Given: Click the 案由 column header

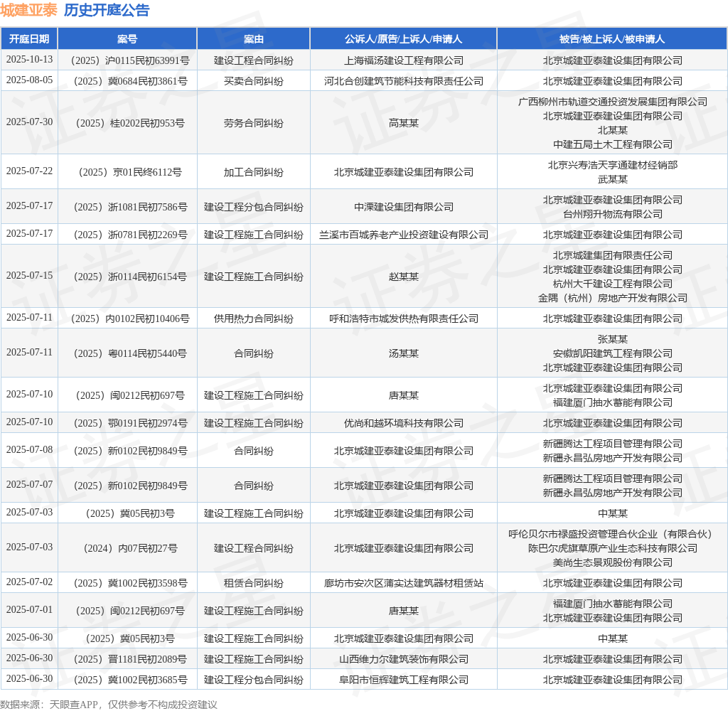Looking at the screenshot, I should 254,39.
